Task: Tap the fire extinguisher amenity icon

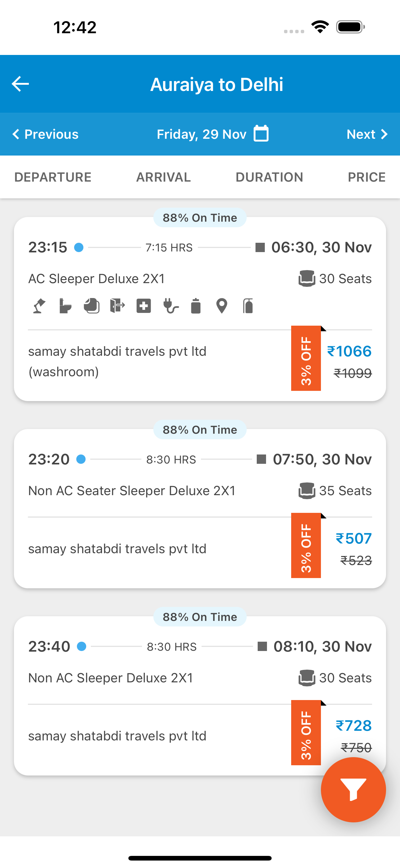Action: 248,306
